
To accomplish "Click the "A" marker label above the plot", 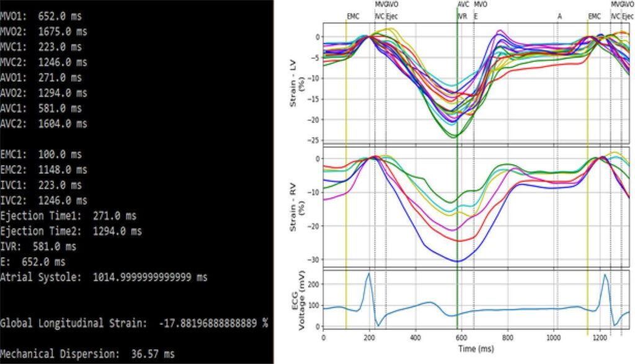I will [x=560, y=17].
